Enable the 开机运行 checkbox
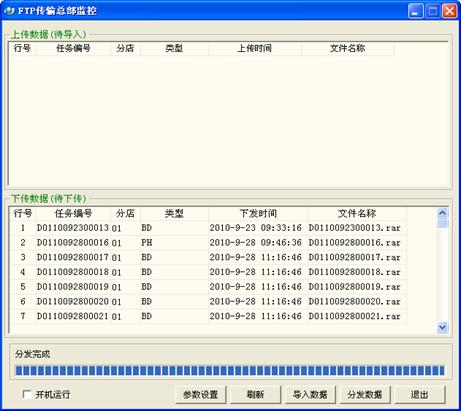 click(x=27, y=394)
